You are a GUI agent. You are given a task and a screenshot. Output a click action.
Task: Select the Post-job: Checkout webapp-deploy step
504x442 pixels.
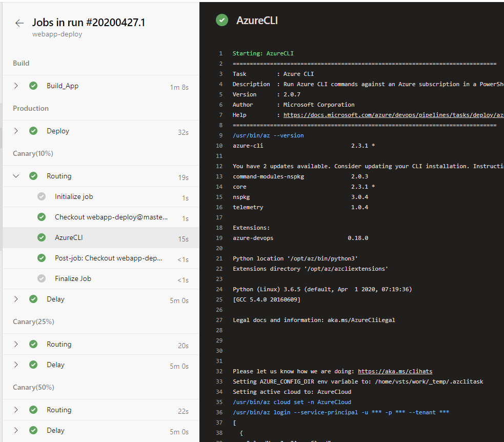101,258
